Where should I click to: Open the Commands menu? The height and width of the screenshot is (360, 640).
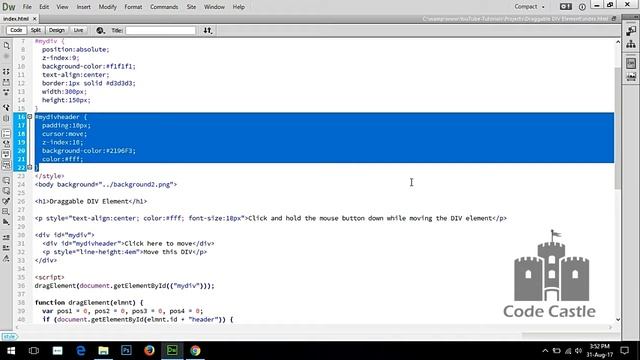coord(164,7)
